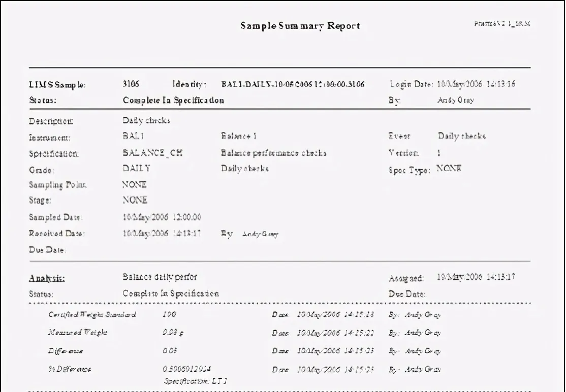Select the BALANCE_CH specification code
The height and width of the screenshot is (392, 566).
click(x=152, y=153)
